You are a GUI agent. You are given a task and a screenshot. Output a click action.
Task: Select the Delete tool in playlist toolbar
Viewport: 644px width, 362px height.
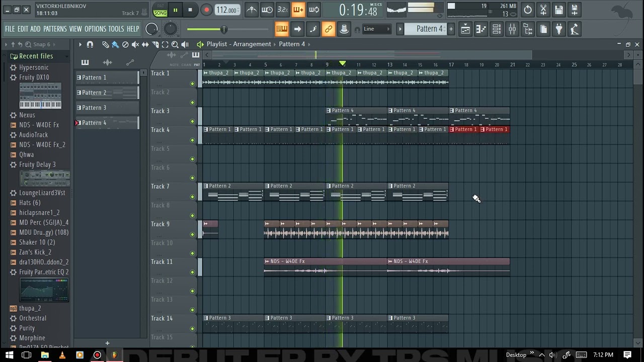125,44
